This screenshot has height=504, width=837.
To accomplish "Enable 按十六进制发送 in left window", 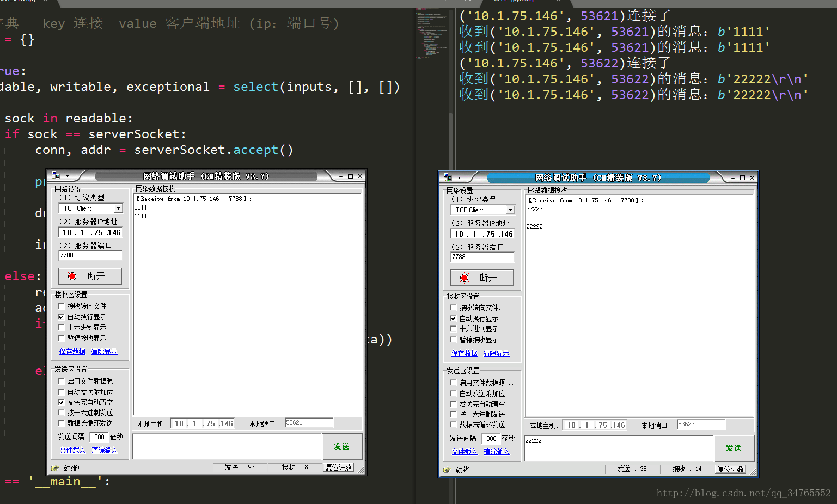I will [x=61, y=413].
